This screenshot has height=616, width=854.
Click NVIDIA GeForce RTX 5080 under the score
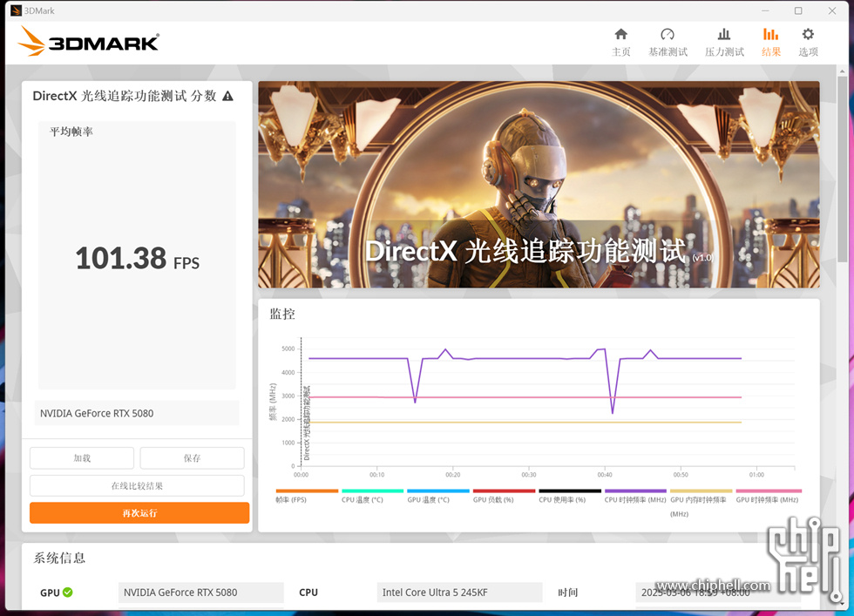[x=97, y=413]
